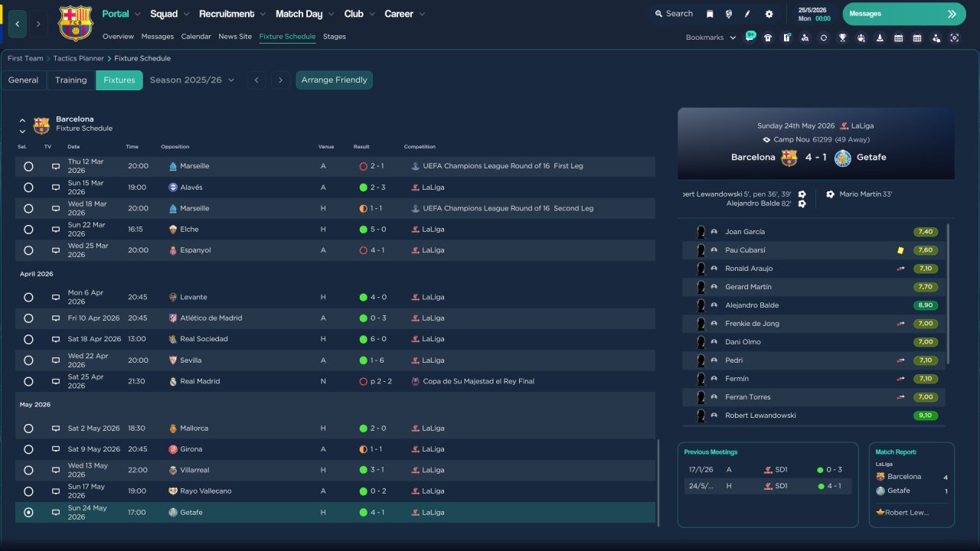Viewport: 980px width, 551px height.
Task: Select the Marseille first leg fixture radio button
Action: (28, 166)
